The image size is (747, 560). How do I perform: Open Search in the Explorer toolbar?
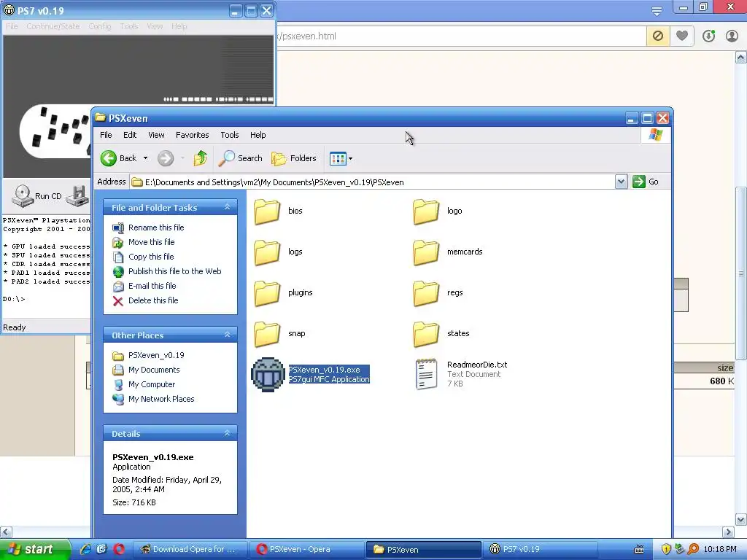[x=240, y=158]
